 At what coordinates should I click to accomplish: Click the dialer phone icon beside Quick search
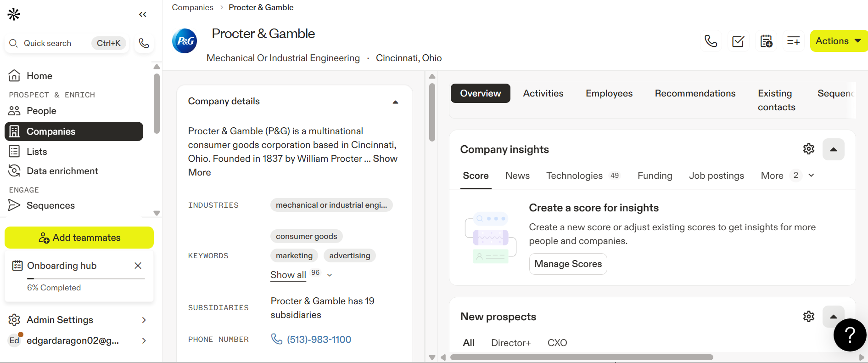144,43
